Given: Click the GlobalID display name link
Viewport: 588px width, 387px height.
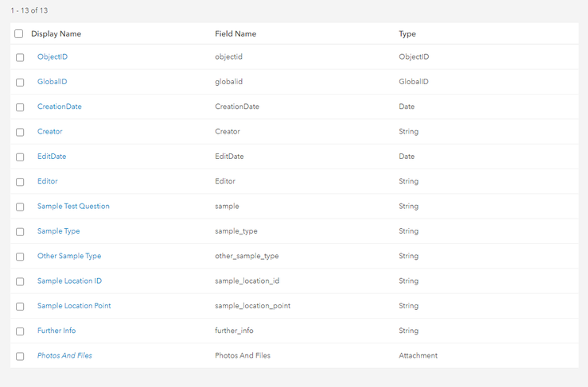Looking at the screenshot, I should click(52, 82).
